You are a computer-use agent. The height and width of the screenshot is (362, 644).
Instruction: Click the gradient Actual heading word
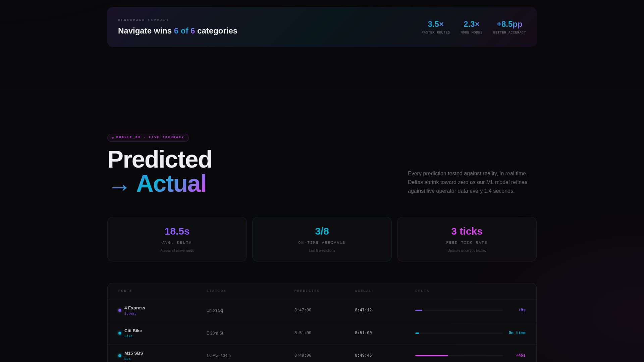coord(171,183)
